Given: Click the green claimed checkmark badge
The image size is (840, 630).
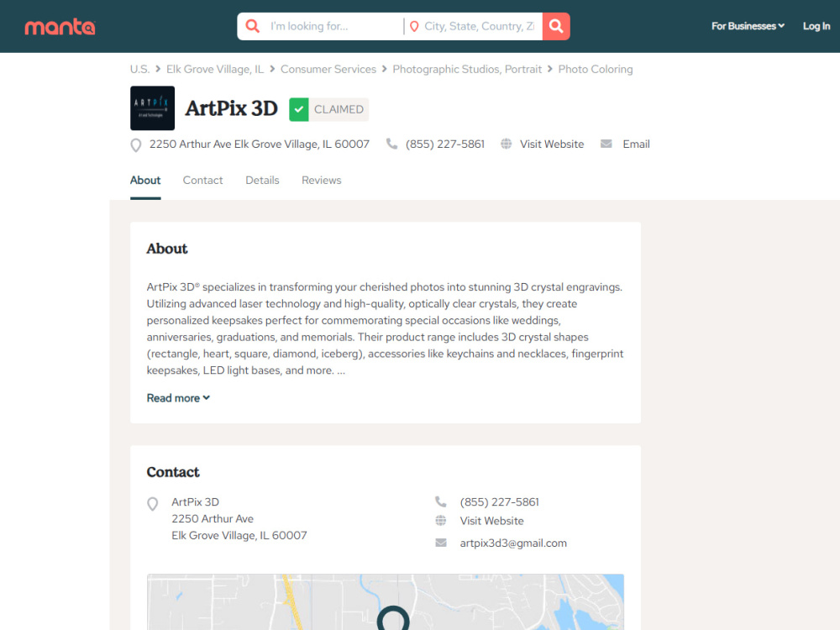Looking at the screenshot, I should coord(299,109).
